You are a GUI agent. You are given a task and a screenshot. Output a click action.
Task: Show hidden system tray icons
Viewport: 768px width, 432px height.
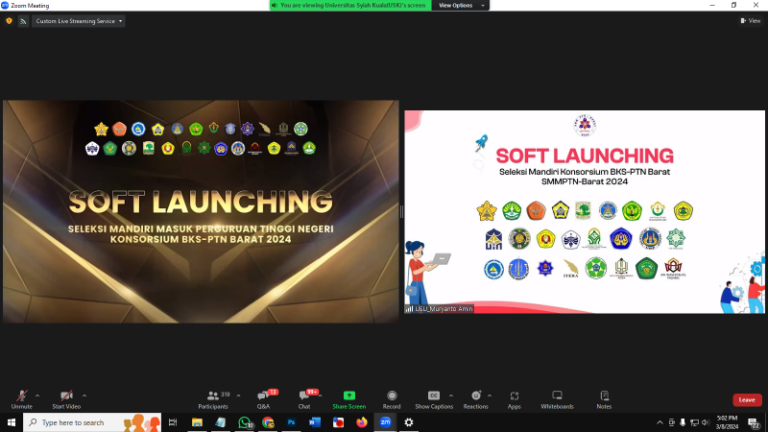point(660,422)
